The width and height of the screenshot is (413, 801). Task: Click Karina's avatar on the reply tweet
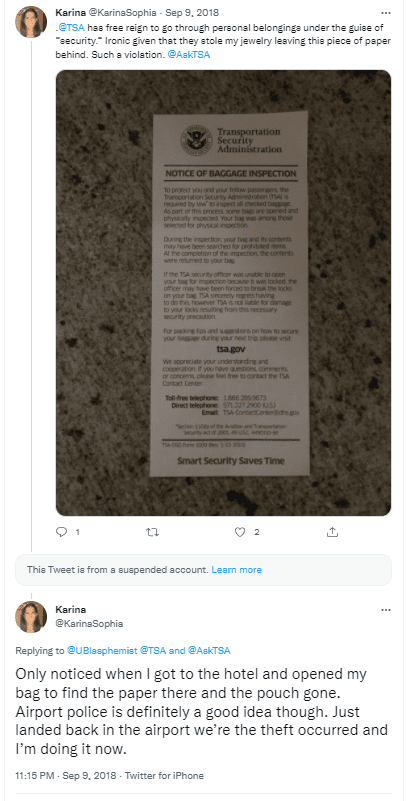tap(31, 617)
